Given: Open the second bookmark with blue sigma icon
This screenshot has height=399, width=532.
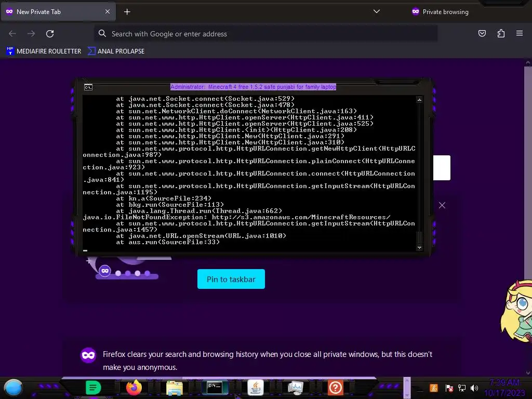Looking at the screenshot, I should point(116,51).
